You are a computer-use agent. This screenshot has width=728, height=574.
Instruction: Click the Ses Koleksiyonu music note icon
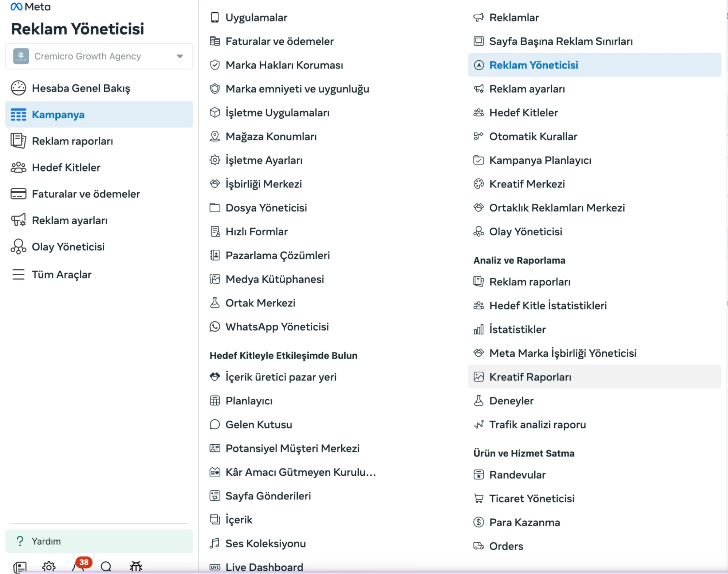point(215,543)
